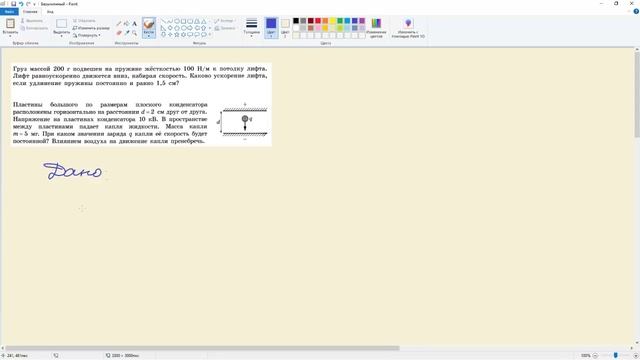Image resolution: width=640 pixels, height=360 pixels.
Task: Choose the oval shape in gallery
Action: (177, 21)
